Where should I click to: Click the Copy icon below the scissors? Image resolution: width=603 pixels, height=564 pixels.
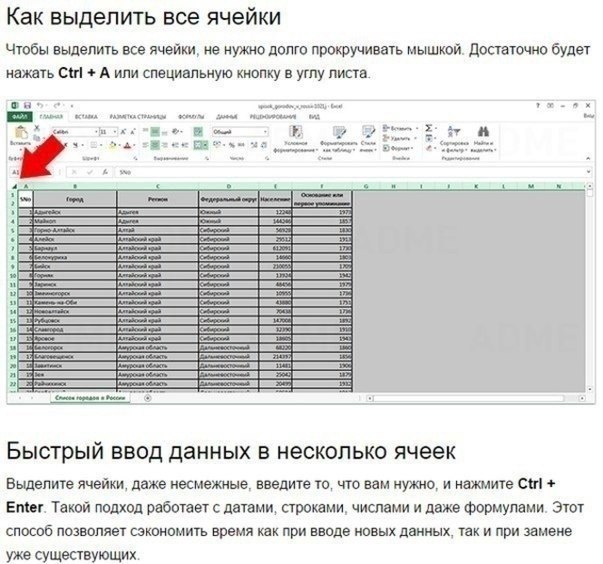[x=37, y=137]
